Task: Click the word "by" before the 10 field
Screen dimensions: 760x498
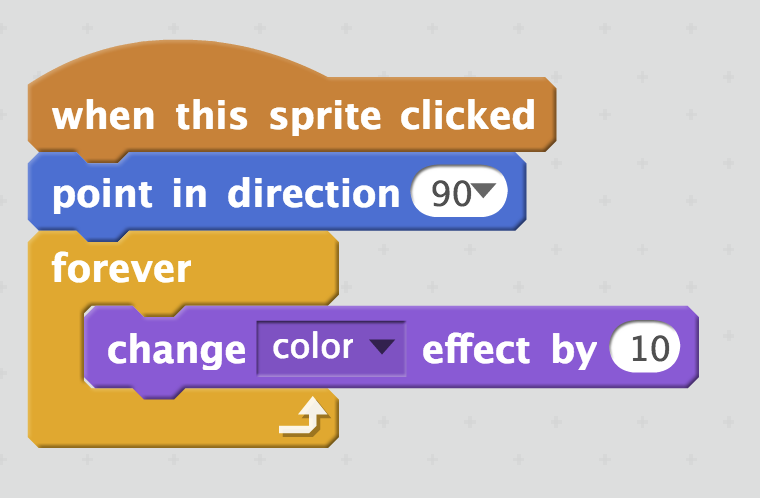Action: pos(574,350)
